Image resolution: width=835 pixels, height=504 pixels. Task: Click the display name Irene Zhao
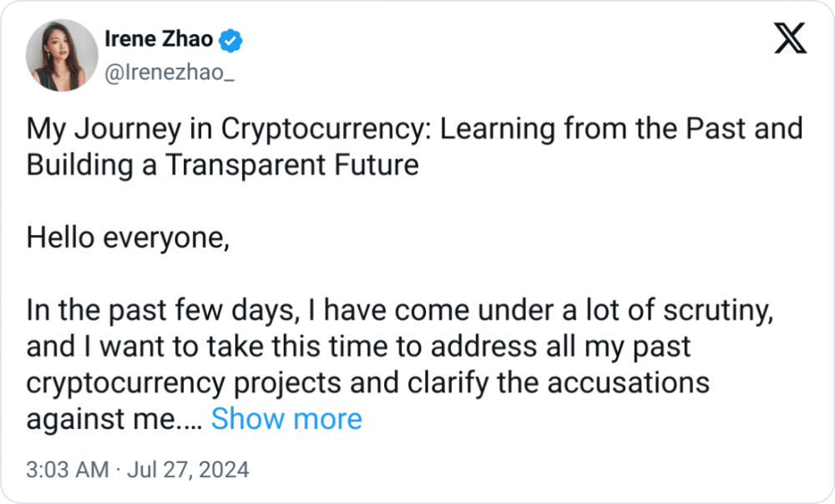click(159, 39)
